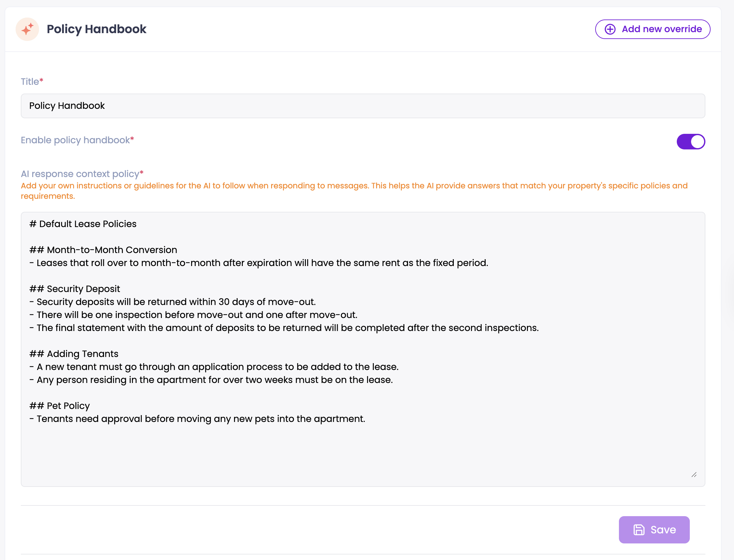The image size is (734, 560).
Task: Click the Enable policy handbook label
Action: tap(75, 140)
